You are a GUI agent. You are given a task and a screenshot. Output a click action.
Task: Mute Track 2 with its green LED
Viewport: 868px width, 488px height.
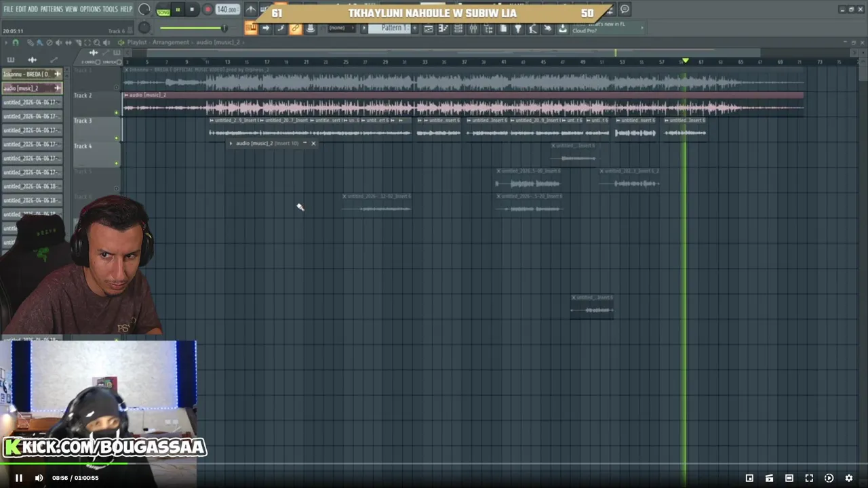click(x=117, y=113)
